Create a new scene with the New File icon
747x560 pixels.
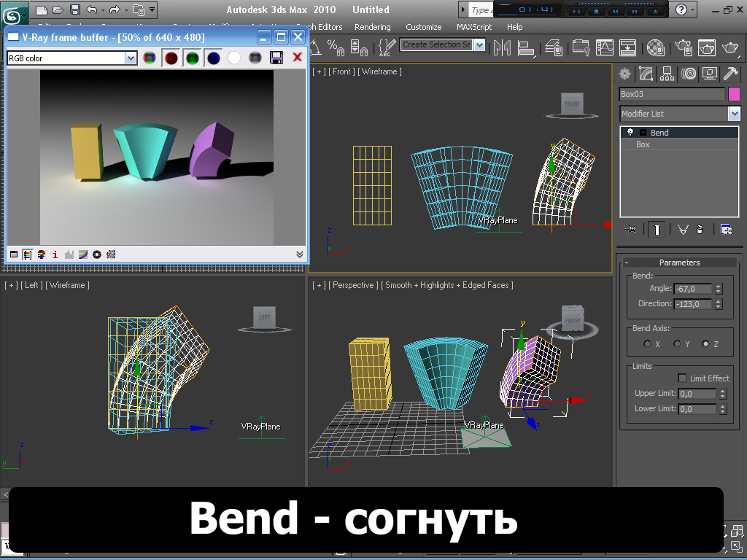[42, 9]
